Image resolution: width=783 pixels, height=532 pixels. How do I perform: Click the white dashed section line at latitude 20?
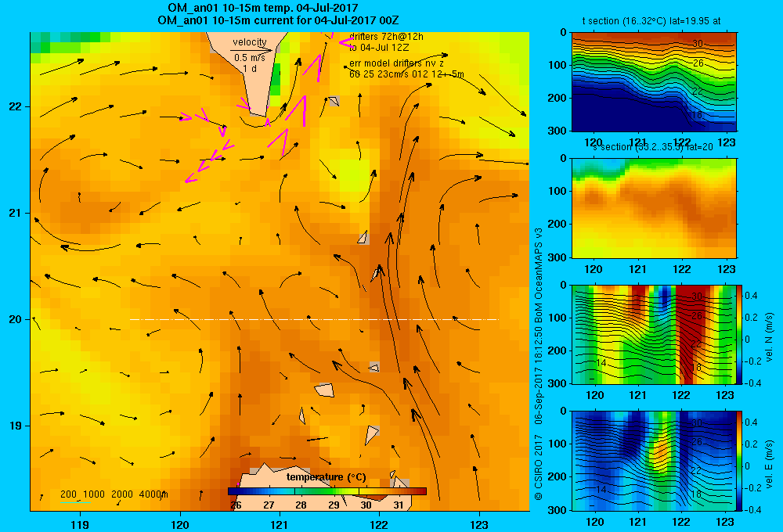314,319
